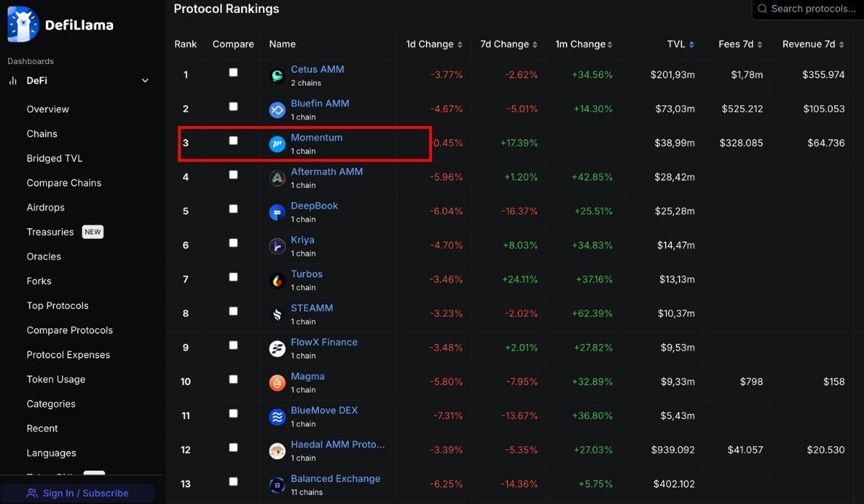Open Languages in the sidebar
This screenshot has height=504, width=864.
click(x=51, y=453)
